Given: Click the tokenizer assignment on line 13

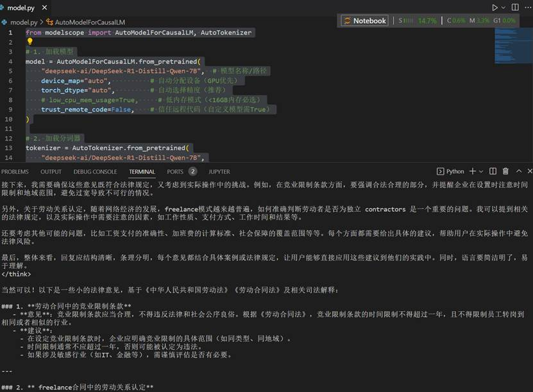Looking at the screenshot, I should pyautogui.click(x=107, y=148).
